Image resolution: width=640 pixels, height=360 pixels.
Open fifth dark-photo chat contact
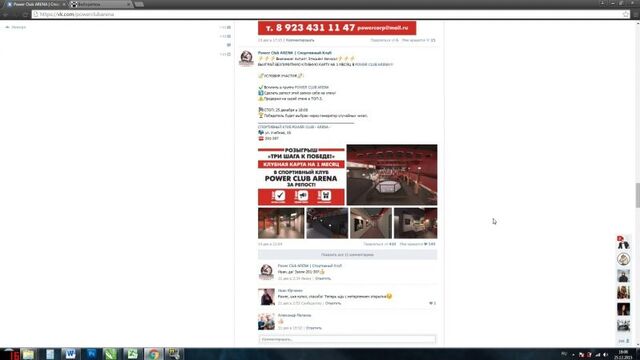tap(623, 309)
